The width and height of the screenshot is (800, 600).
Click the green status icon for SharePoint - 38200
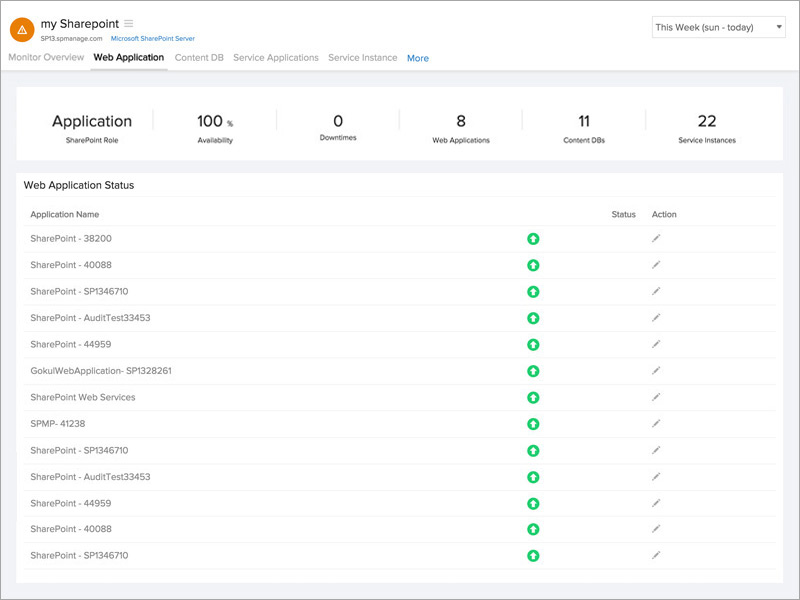pyautogui.click(x=535, y=239)
